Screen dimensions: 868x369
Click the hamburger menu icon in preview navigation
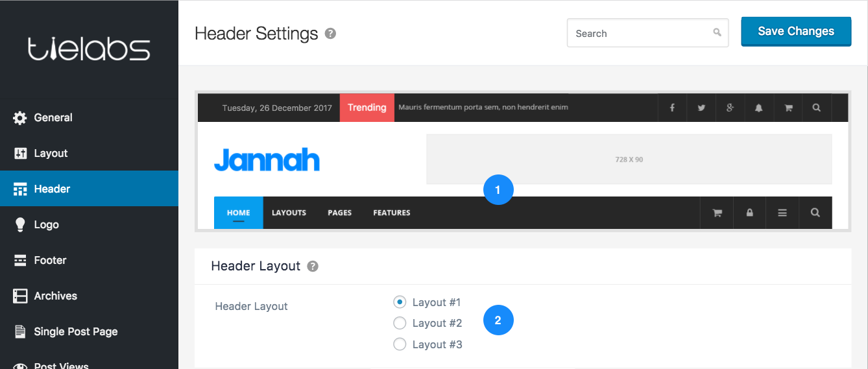(782, 213)
